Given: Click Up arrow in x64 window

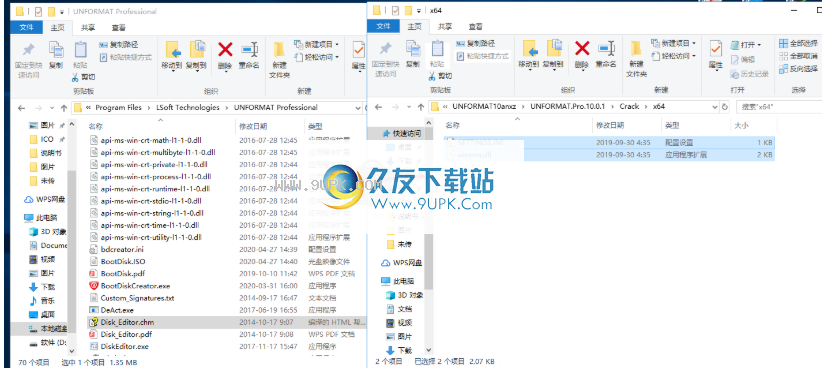Looking at the screenshot, I should click(420, 107).
